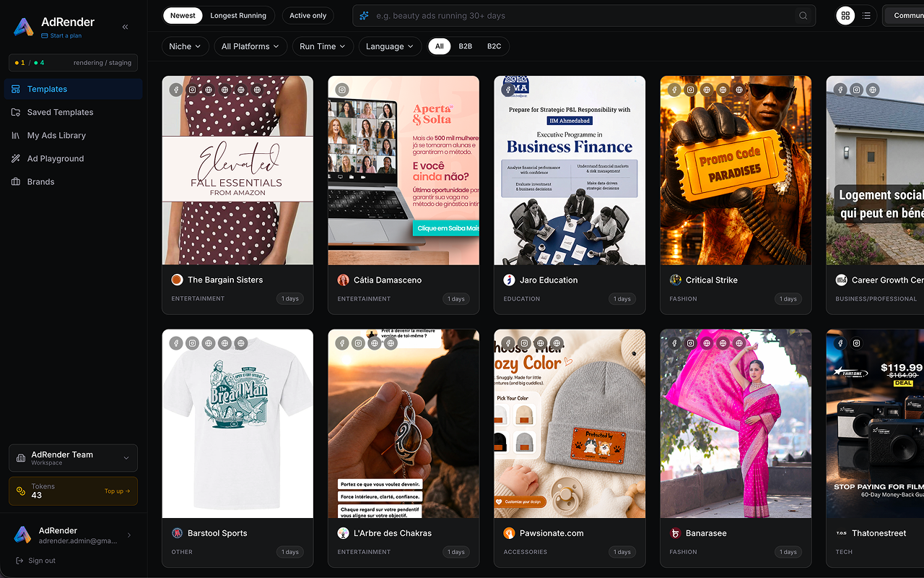Image resolution: width=924 pixels, height=578 pixels.
Task: Click Instagram icon on Barstool Sports card
Action: click(x=192, y=343)
